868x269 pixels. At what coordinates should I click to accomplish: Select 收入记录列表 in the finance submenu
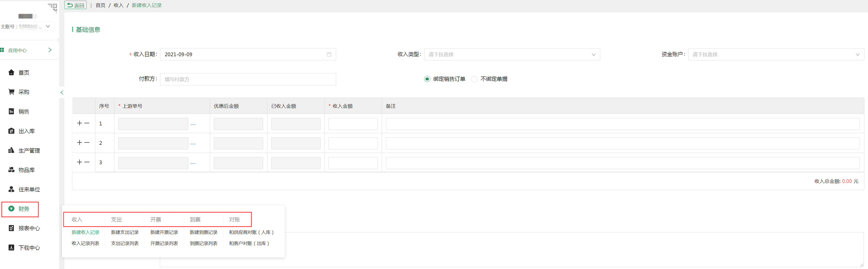click(x=85, y=244)
